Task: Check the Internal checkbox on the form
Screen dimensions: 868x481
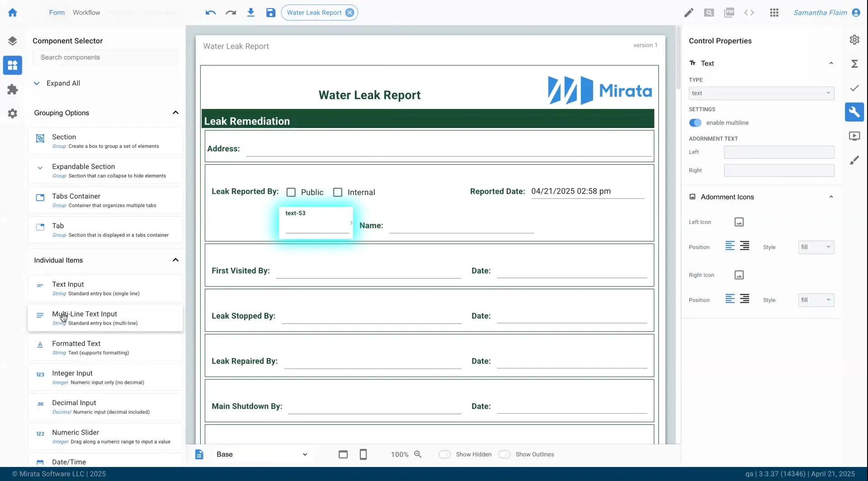Action: pyautogui.click(x=338, y=192)
